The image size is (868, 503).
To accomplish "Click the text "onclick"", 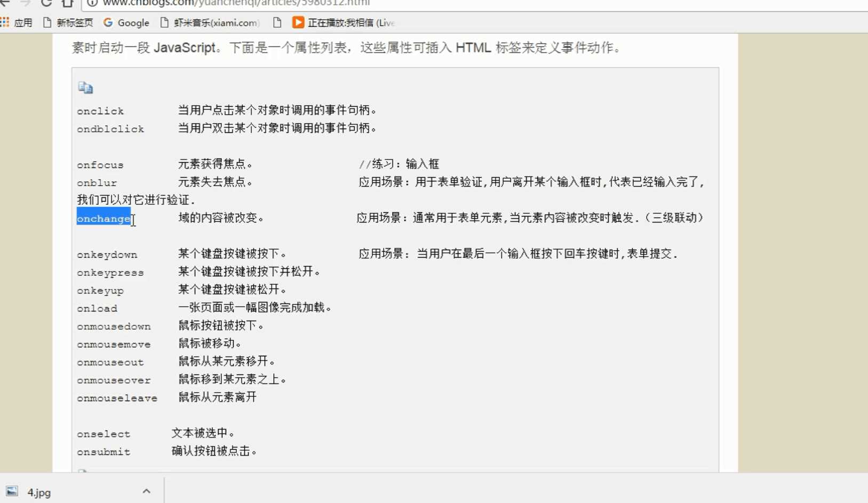I will tap(100, 111).
